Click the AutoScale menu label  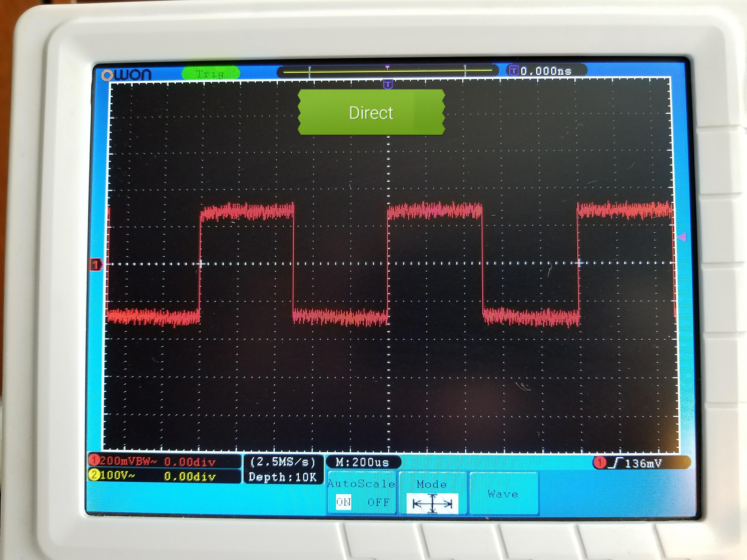pos(361,484)
